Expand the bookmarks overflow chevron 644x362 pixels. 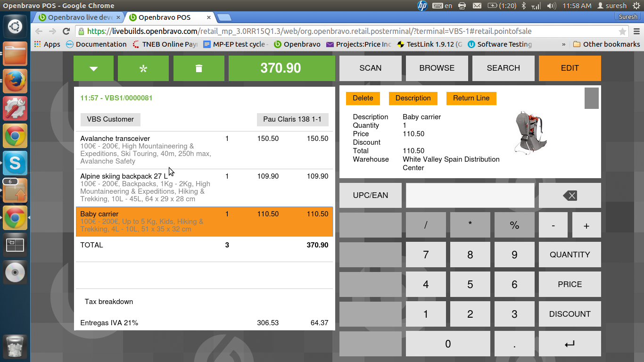[564, 44]
